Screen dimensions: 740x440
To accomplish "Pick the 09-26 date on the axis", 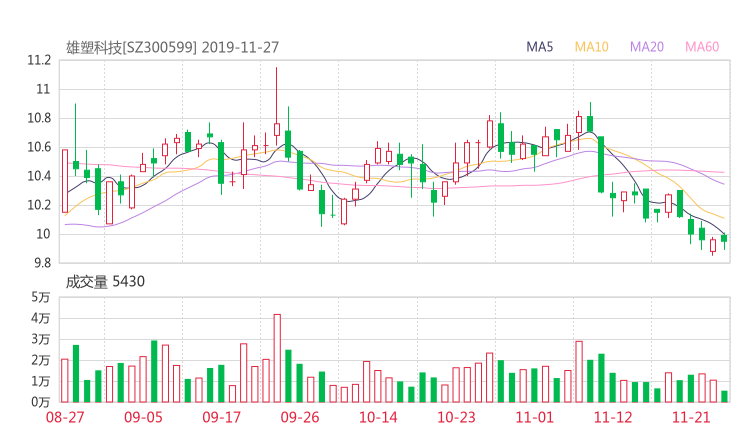I will pyautogui.click(x=299, y=416).
